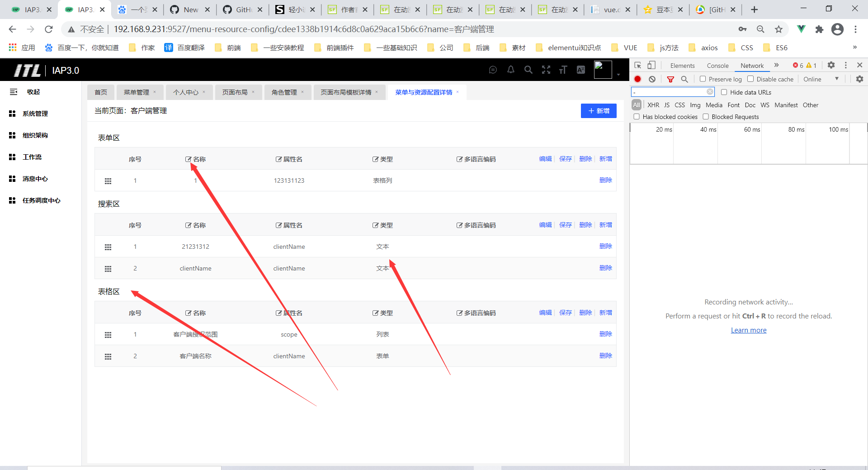Click the Learn more link in the Network panel

click(x=748, y=330)
